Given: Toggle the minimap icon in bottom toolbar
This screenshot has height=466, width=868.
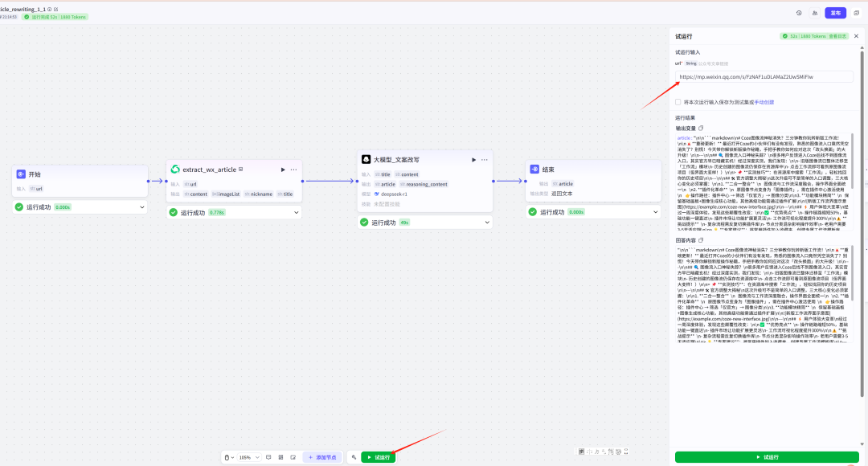Looking at the screenshot, I should point(293,458).
